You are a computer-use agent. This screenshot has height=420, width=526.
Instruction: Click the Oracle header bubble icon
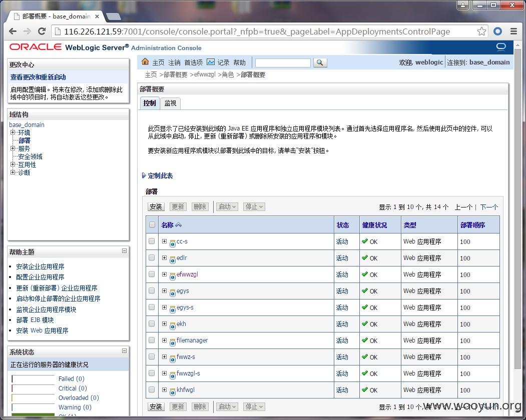tap(501, 46)
